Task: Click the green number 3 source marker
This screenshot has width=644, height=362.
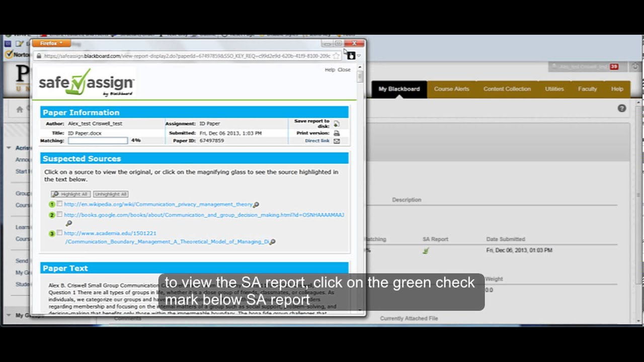Action: [x=52, y=234]
